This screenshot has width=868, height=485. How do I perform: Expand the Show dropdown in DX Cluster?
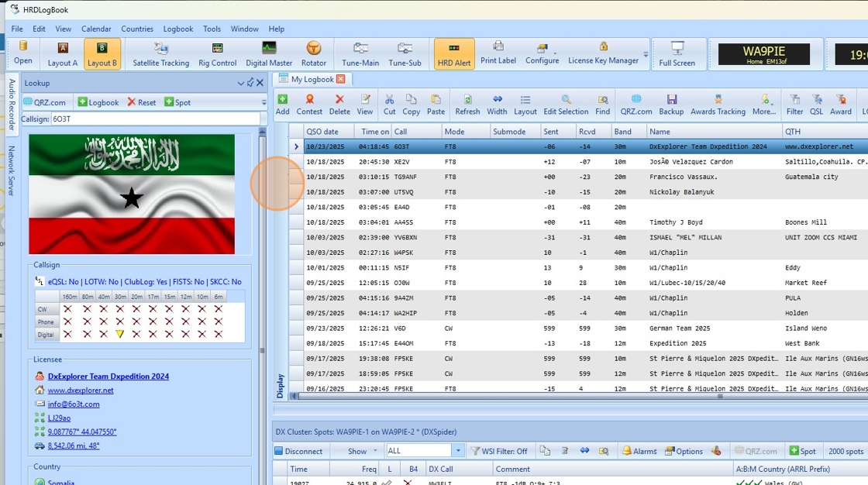pyautogui.click(x=363, y=451)
